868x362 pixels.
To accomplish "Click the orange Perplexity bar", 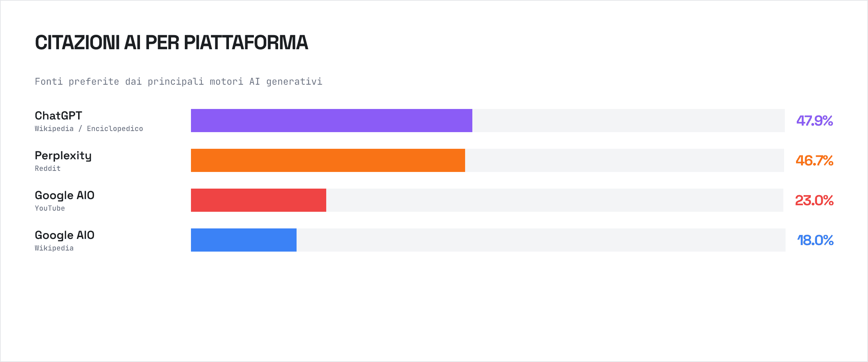I will [328, 160].
